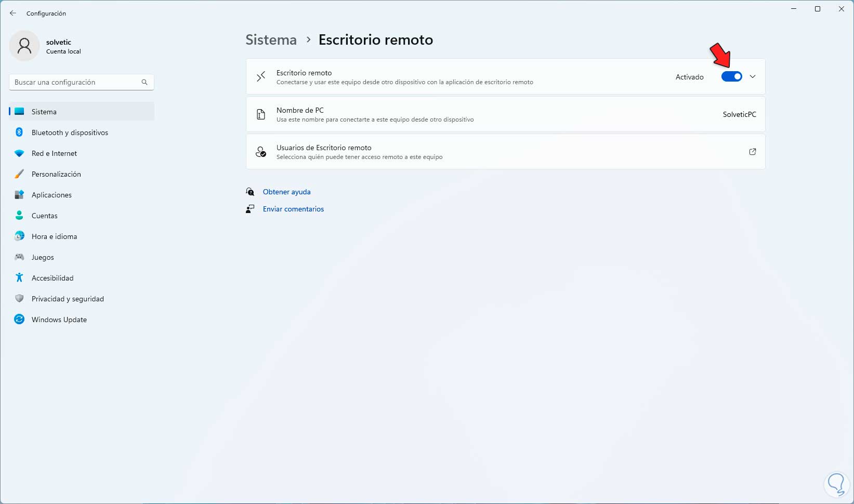Screen dimensions: 854x504
Task: Click the solvetic user avatar icon
Action: pyautogui.click(x=24, y=46)
